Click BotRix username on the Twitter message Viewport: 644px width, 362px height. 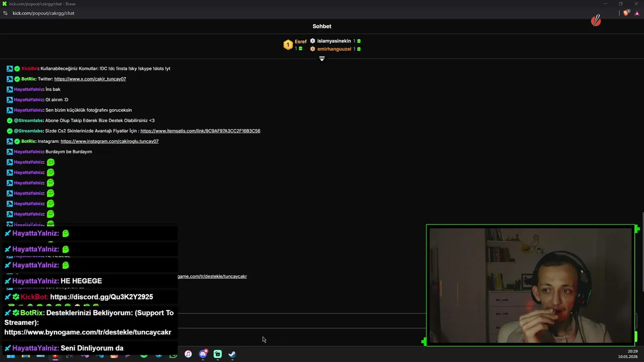coord(29,79)
